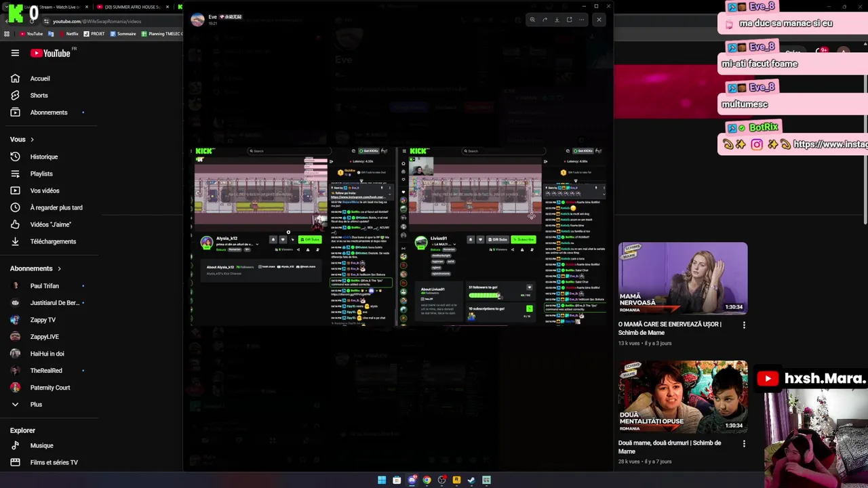868x488 pixels.
Task: Open site information icon in address bar
Action: click(46, 21)
